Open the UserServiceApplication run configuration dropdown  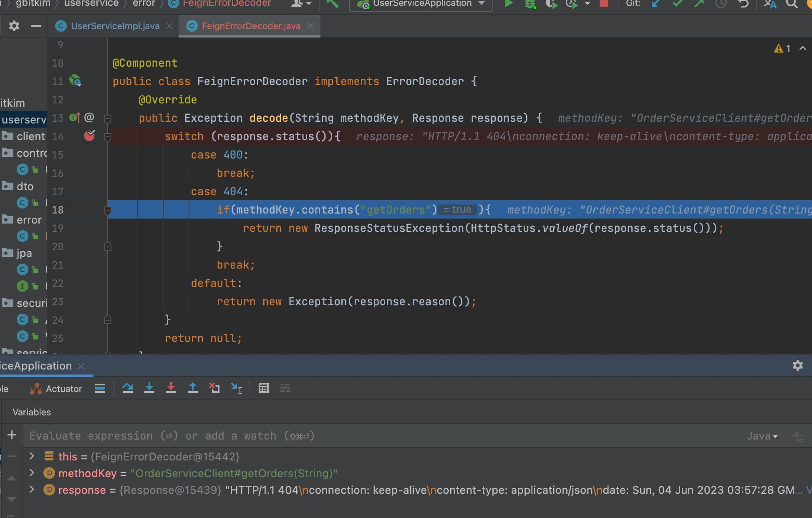pos(421,4)
